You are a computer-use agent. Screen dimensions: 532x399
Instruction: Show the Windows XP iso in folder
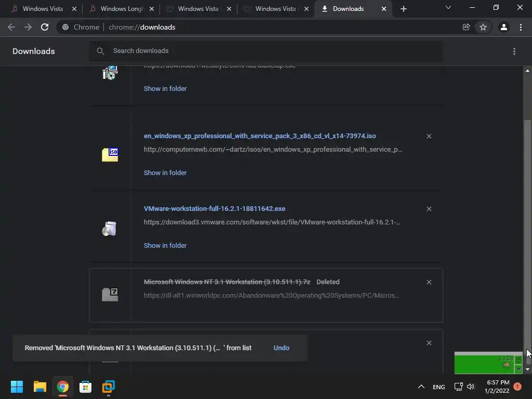tap(165, 172)
